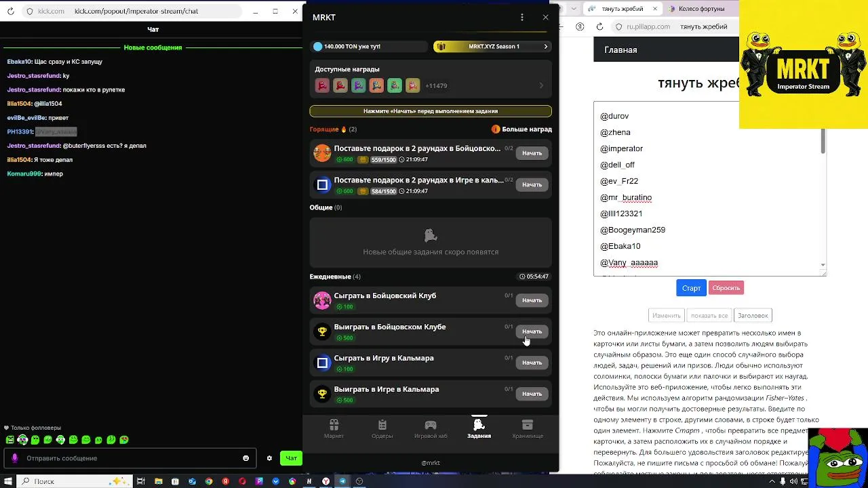Expand available rewards chevron arrow
Image resolution: width=868 pixels, height=488 pixels.
541,85
